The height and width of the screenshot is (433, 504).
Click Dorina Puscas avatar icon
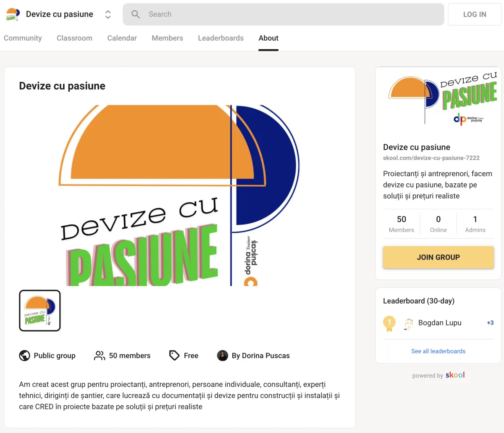coord(223,356)
